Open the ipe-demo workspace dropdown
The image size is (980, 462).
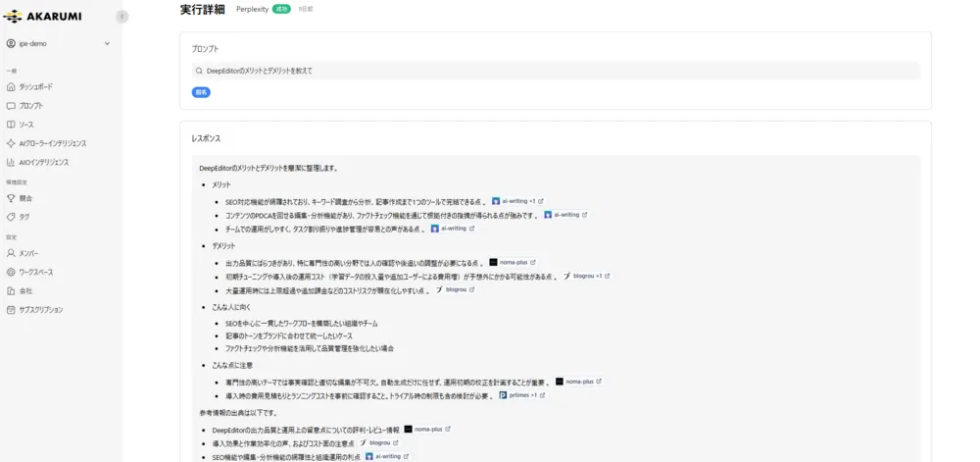(58, 44)
